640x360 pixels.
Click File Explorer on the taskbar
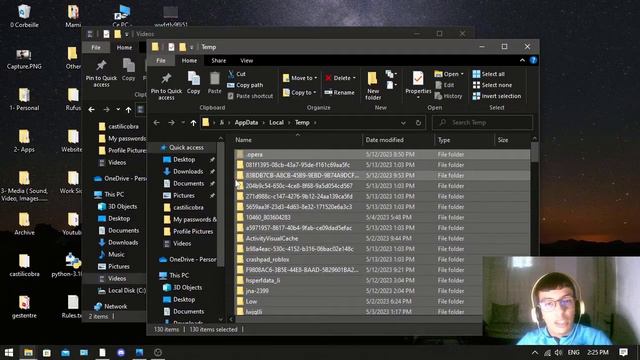pos(28,352)
